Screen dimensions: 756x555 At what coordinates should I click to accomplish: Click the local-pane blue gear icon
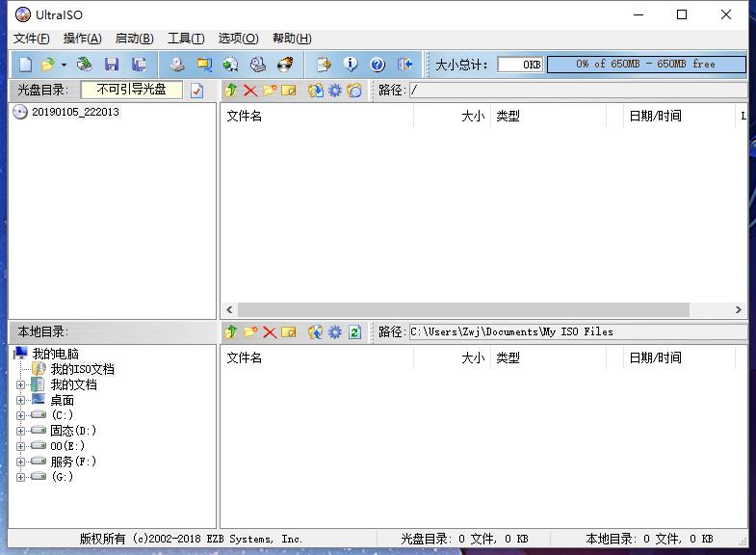pos(334,331)
